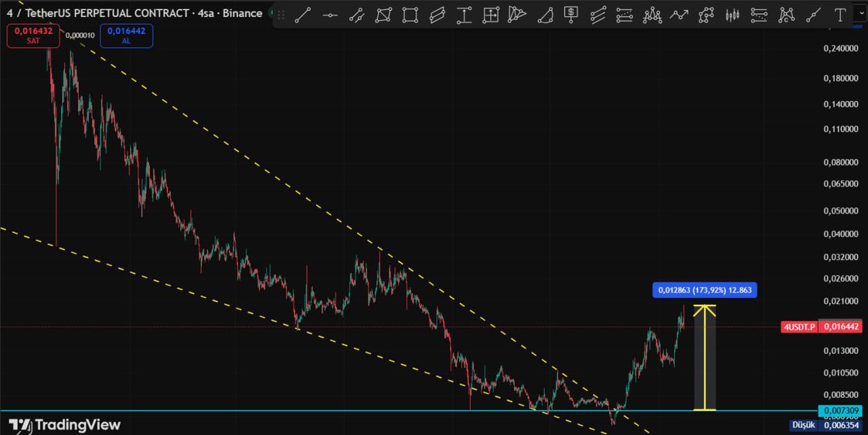The image size is (868, 435).
Task: Select the rectangle shape tool
Action: point(410,14)
